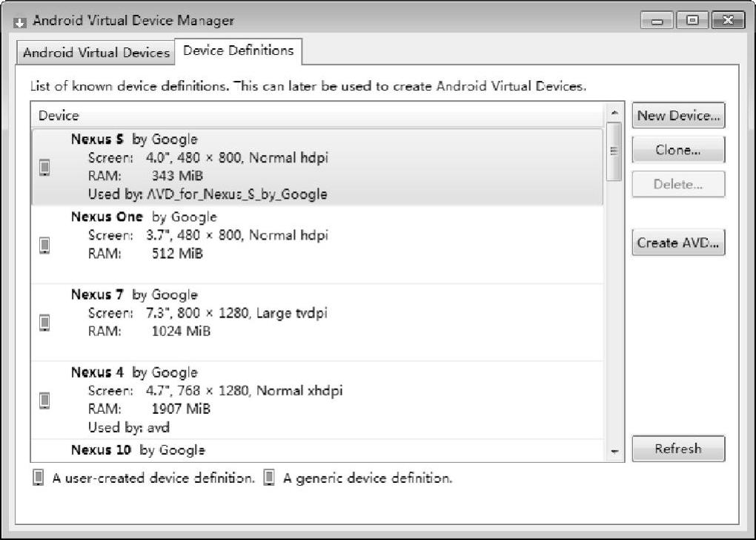The height and width of the screenshot is (540, 756).
Task: Select the Nexus 4 by Google entry
Action: (x=317, y=400)
